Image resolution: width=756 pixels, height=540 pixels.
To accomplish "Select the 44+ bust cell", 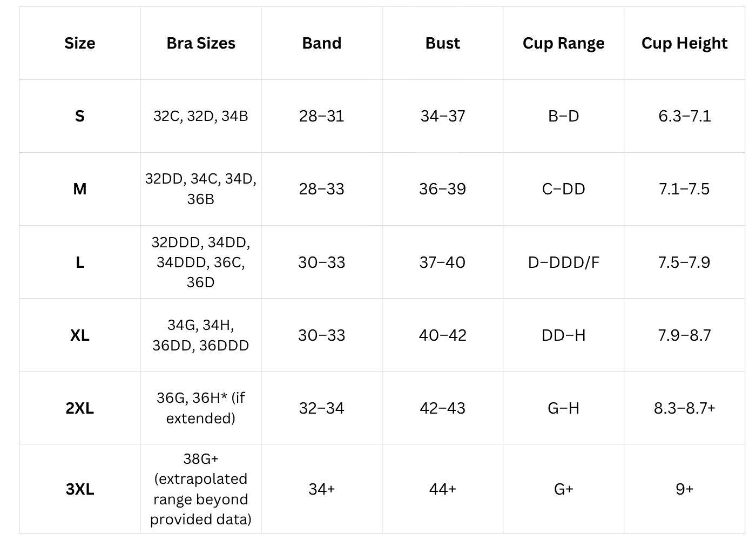I will coord(443,489).
